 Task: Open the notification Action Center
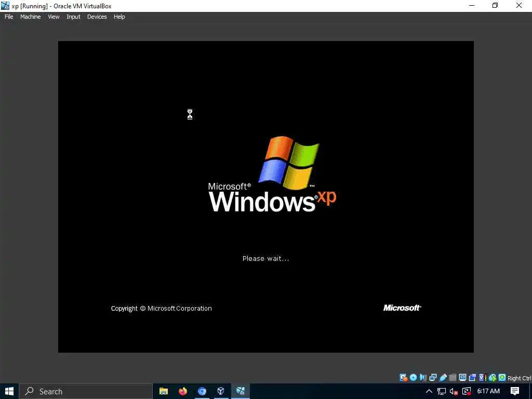coord(515,391)
